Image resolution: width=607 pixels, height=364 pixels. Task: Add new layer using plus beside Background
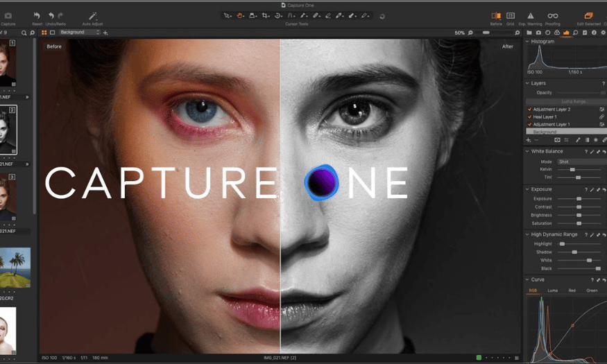[105, 33]
